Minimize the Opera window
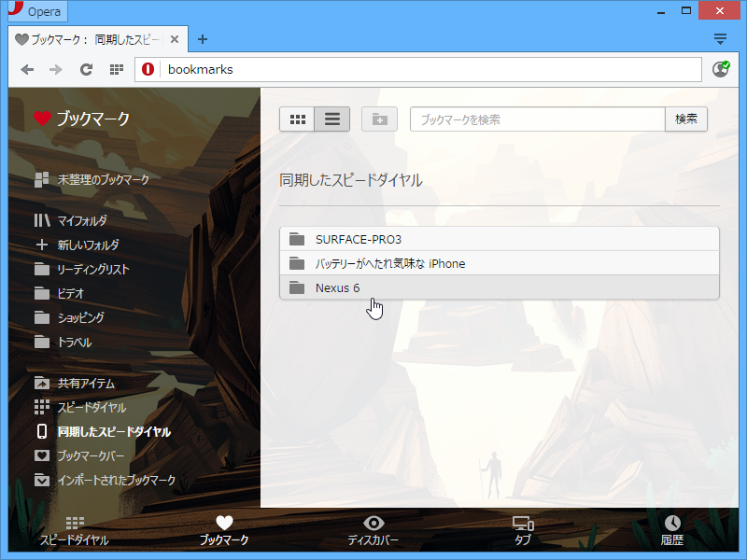 tap(661, 11)
